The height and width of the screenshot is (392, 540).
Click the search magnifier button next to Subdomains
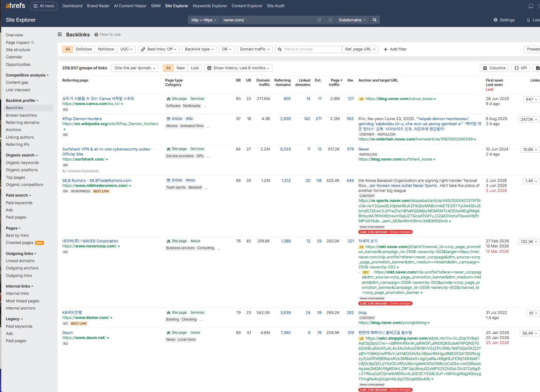point(375,20)
